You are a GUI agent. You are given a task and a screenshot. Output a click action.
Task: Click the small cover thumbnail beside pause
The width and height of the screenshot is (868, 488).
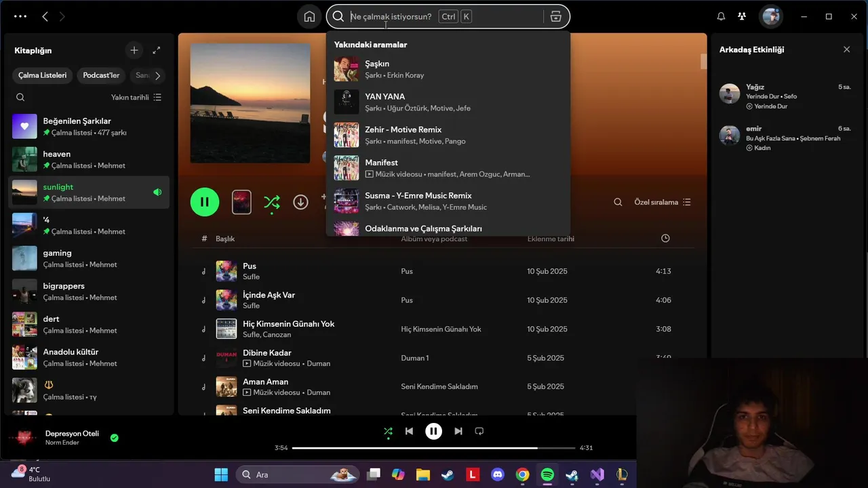coord(241,202)
